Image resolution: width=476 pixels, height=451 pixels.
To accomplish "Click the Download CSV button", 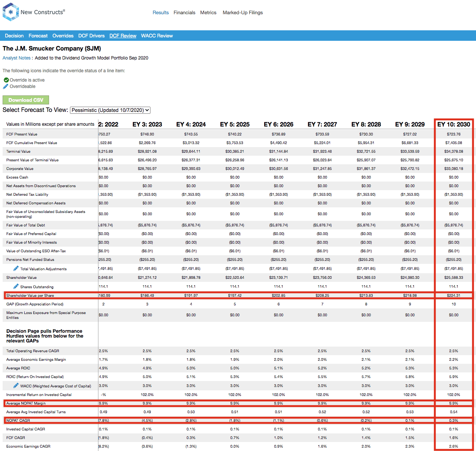I will point(26,100).
